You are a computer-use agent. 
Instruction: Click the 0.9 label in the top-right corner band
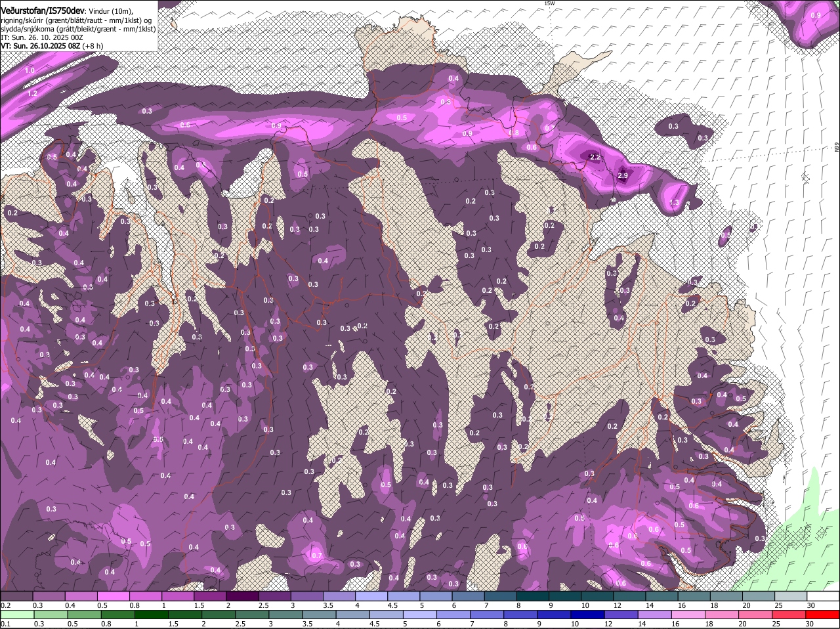816,15
